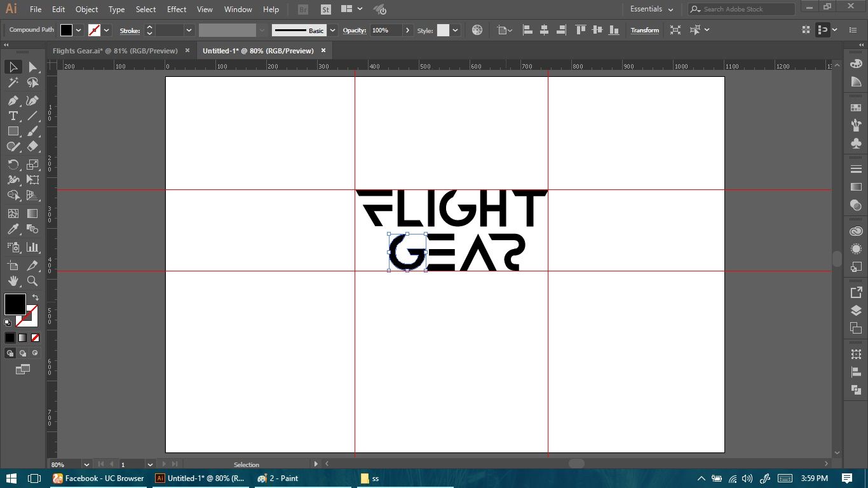Image resolution: width=868 pixels, height=488 pixels.
Task: Open the Type menu
Action: point(116,10)
